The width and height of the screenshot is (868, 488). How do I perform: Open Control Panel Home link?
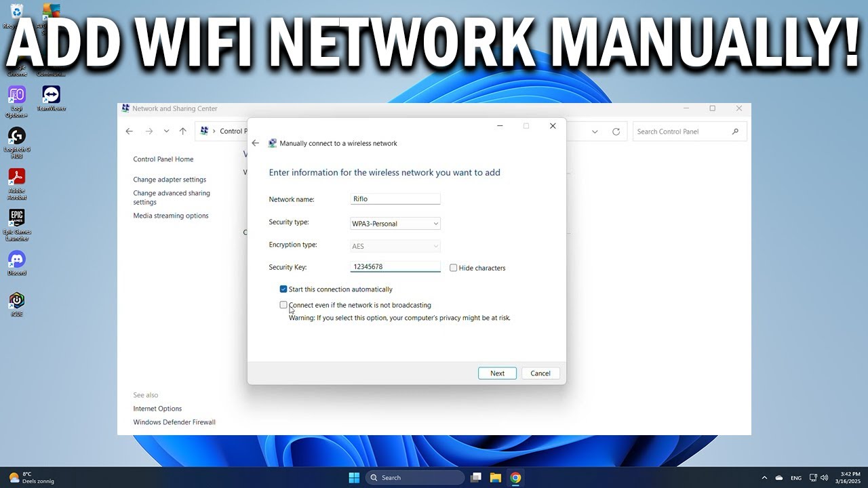coord(163,159)
